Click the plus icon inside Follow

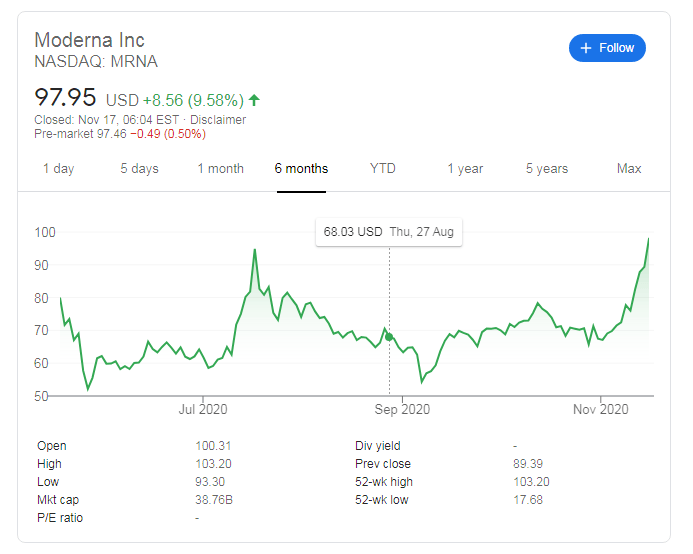point(586,48)
